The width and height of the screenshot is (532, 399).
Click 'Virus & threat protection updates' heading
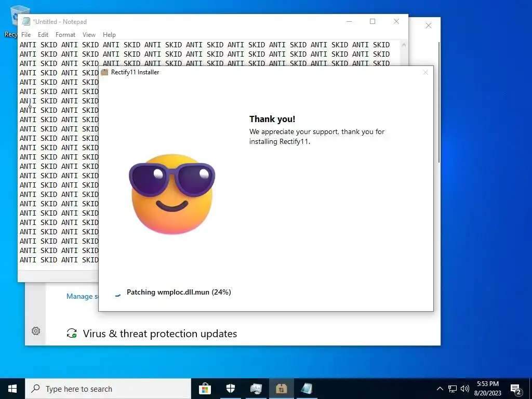(x=160, y=334)
